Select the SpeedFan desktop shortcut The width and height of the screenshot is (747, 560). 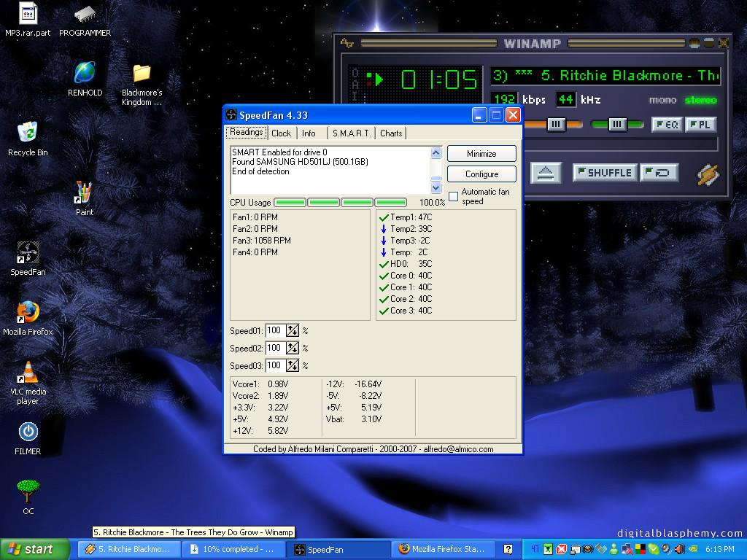(28, 259)
